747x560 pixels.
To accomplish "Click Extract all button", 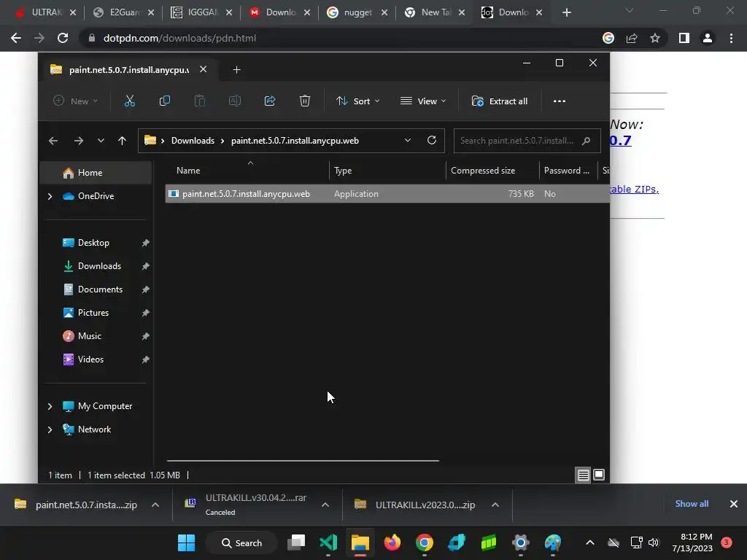I will coord(500,101).
